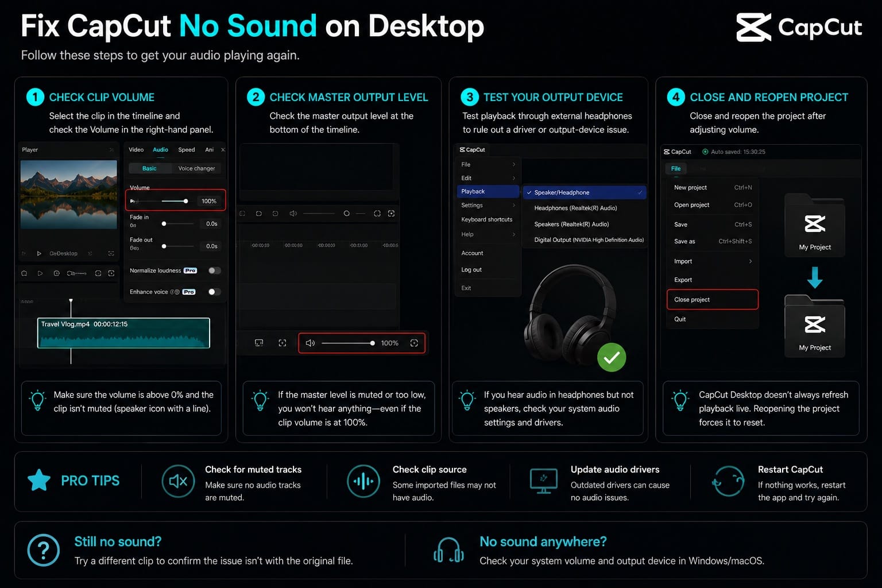Select the Travel Vlog.mp4 clip on timeline

click(x=123, y=333)
